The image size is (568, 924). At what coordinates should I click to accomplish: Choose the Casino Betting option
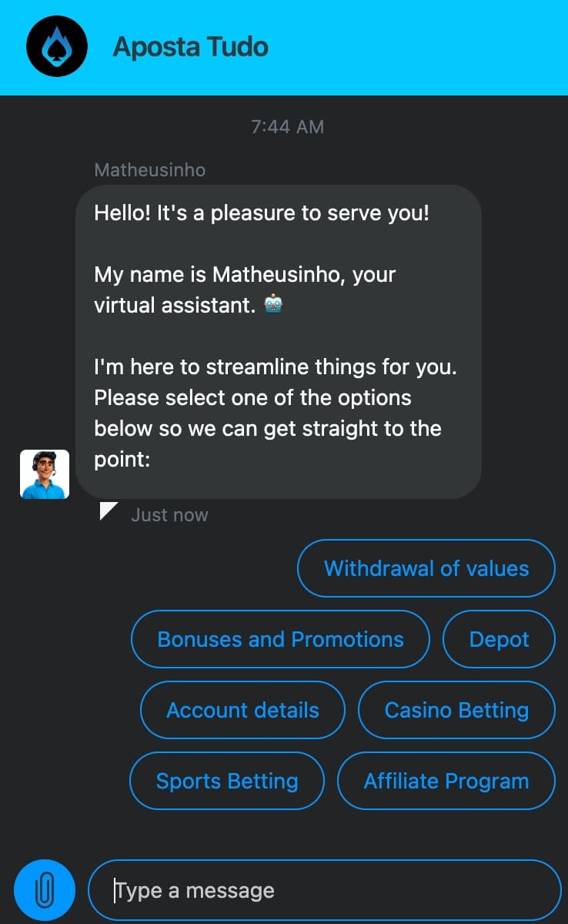456,710
